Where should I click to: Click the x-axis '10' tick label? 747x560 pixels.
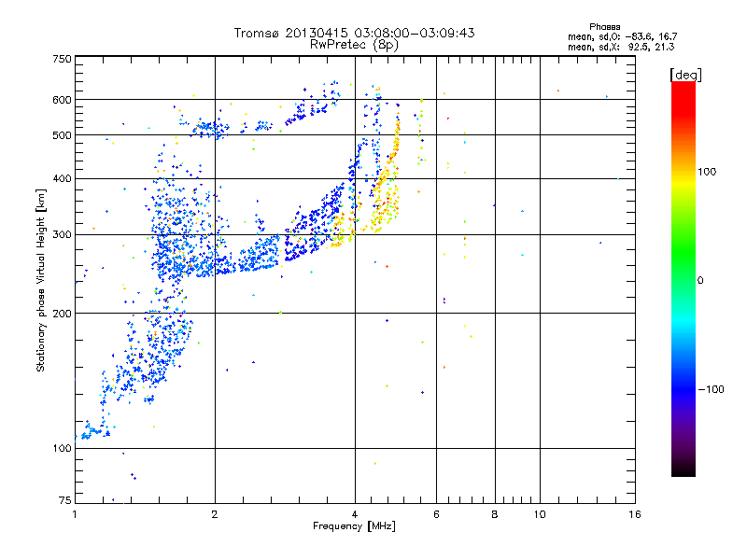pyautogui.click(x=540, y=514)
